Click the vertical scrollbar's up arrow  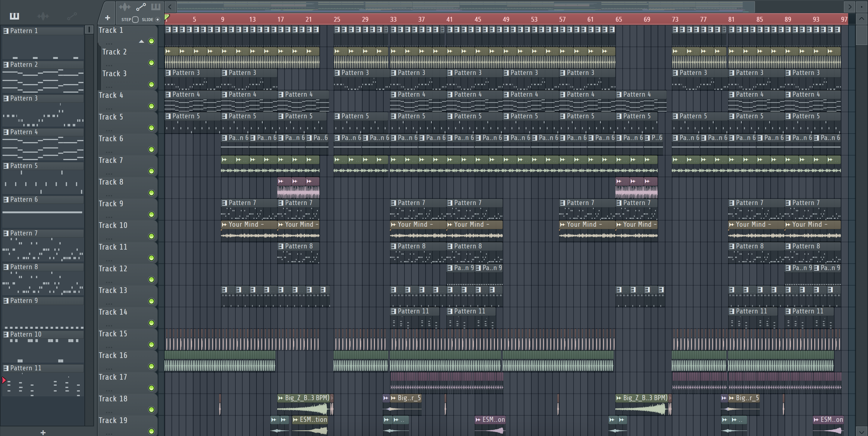(862, 19)
